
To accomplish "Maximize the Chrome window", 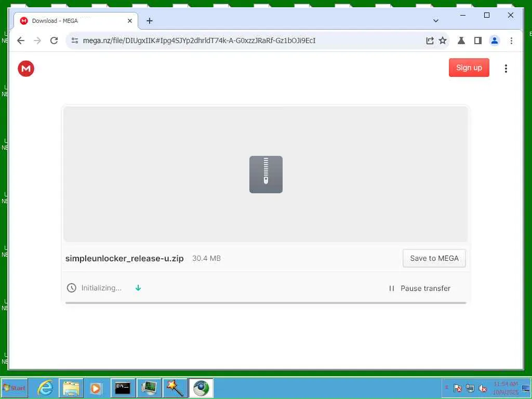I will (x=486, y=15).
